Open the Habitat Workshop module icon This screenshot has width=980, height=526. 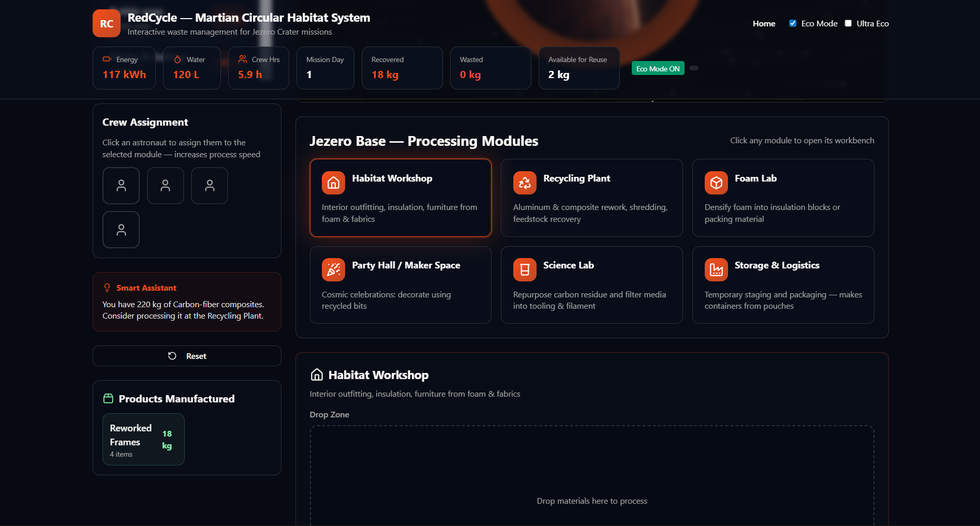[x=333, y=183]
